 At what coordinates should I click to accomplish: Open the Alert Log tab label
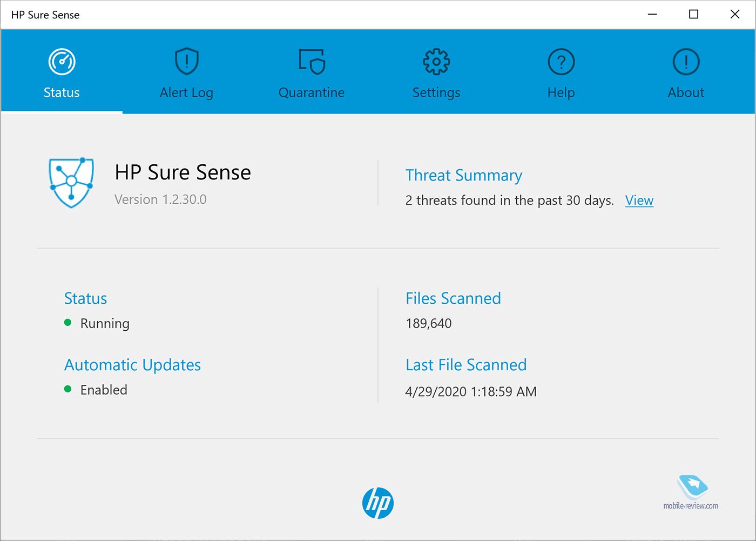click(x=186, y=93)
